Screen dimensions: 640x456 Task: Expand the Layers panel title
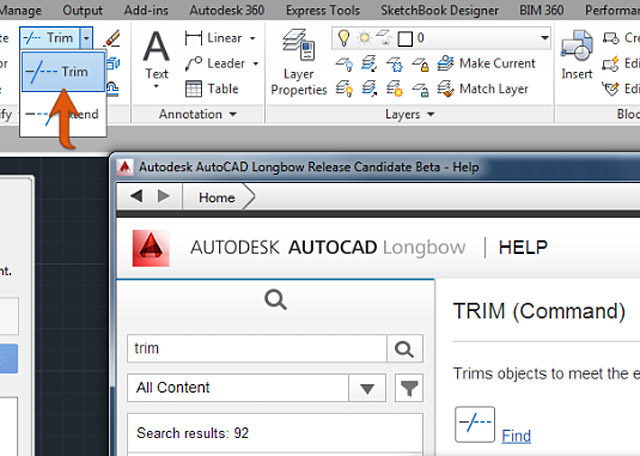410,114
